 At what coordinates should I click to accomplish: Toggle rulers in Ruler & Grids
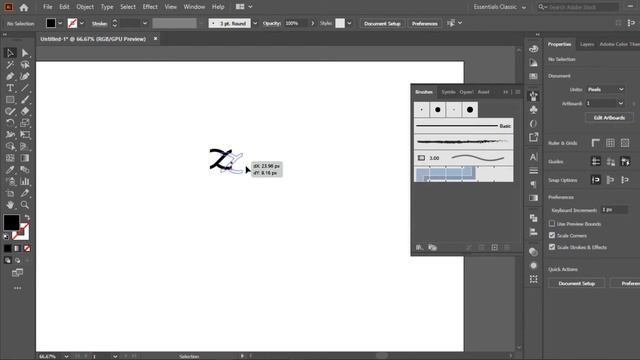coord(596,143)
